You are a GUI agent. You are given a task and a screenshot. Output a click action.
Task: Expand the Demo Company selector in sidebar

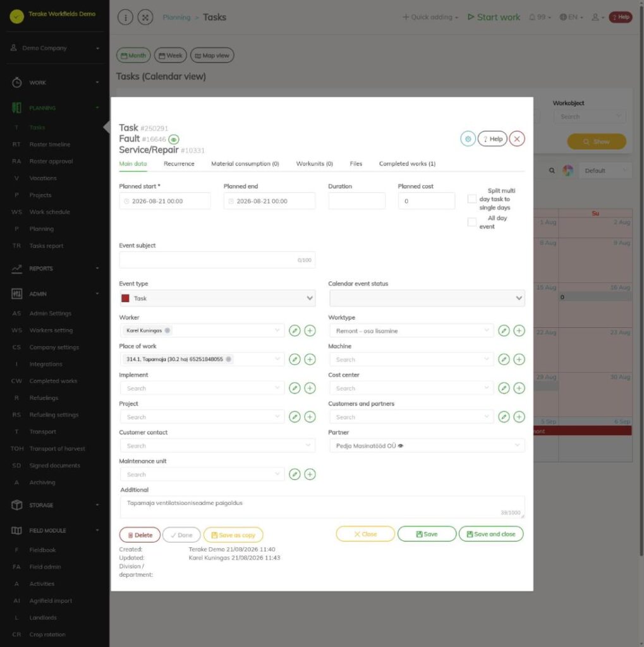click(55, 48)
